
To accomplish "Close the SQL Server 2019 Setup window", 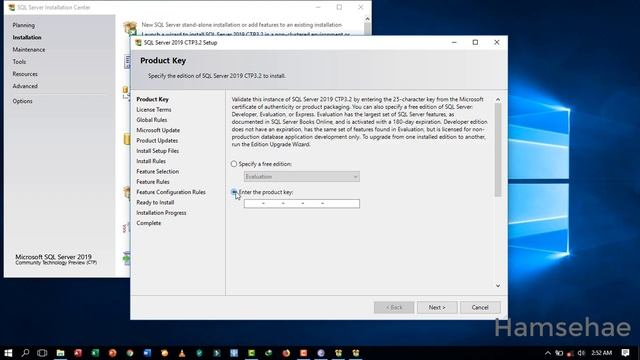I will pyautogui.click(x=497, y=42).
